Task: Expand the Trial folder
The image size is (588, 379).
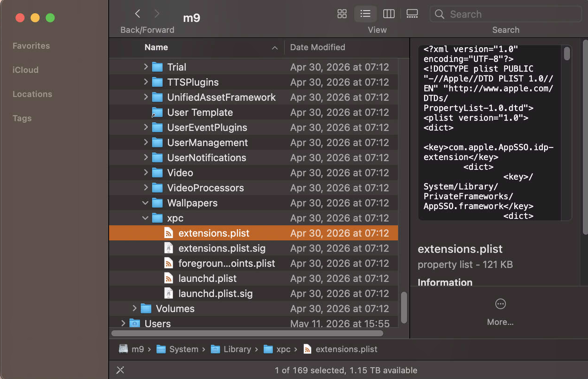Action: [146, 67]
